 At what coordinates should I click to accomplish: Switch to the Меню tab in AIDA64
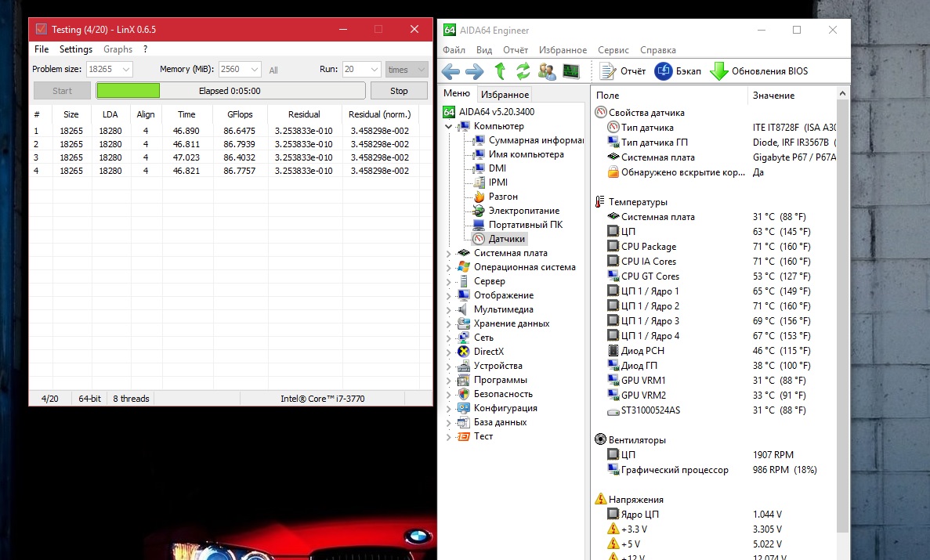(457, 93)
